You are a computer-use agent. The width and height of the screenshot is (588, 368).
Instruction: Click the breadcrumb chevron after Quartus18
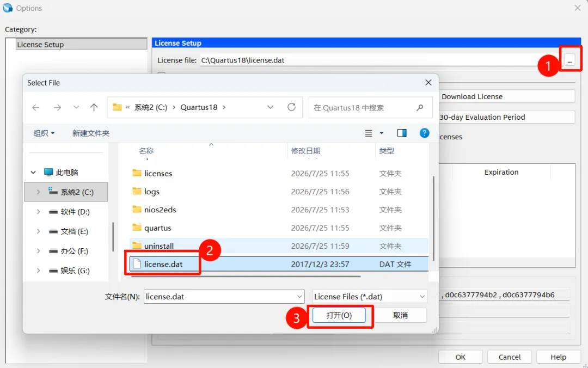tap(224, 107)
